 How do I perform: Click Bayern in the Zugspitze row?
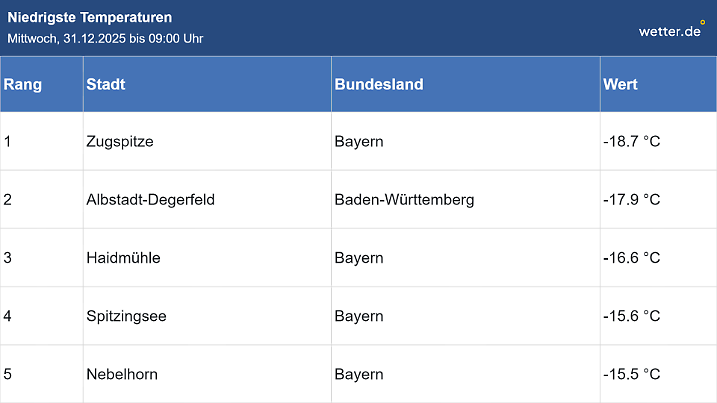359,141
